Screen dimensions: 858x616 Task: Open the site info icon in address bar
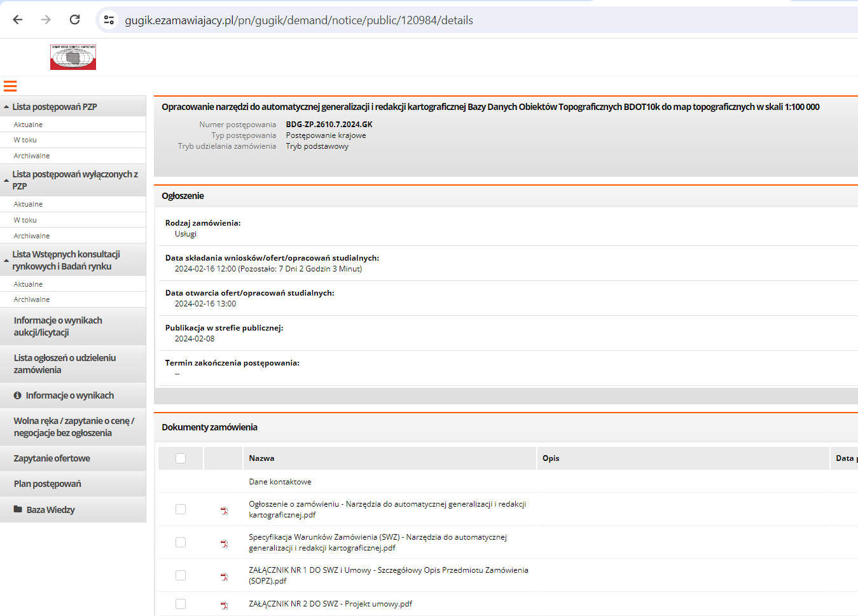[x=109, y=20]
